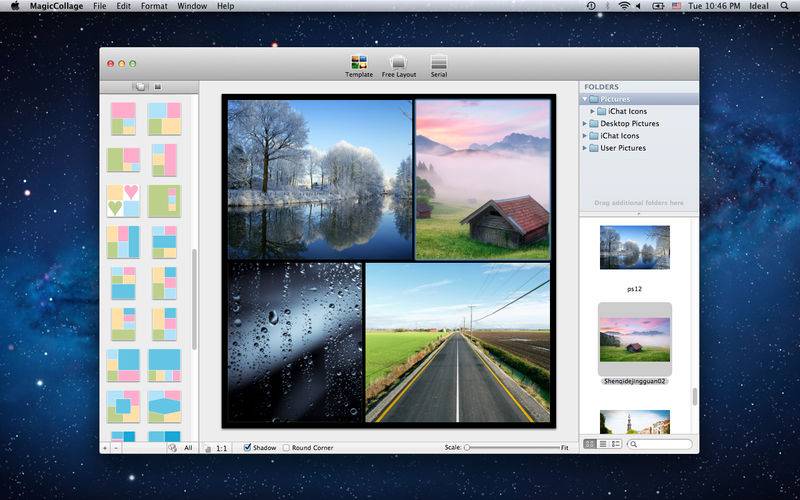
Task: Disable the Shadow checkbox
Action: point(247,447)
